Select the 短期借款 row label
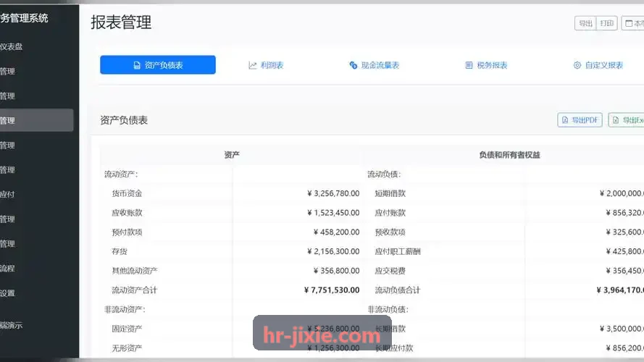Viewport: 644px width, 362px height. [x=390, y=193]
